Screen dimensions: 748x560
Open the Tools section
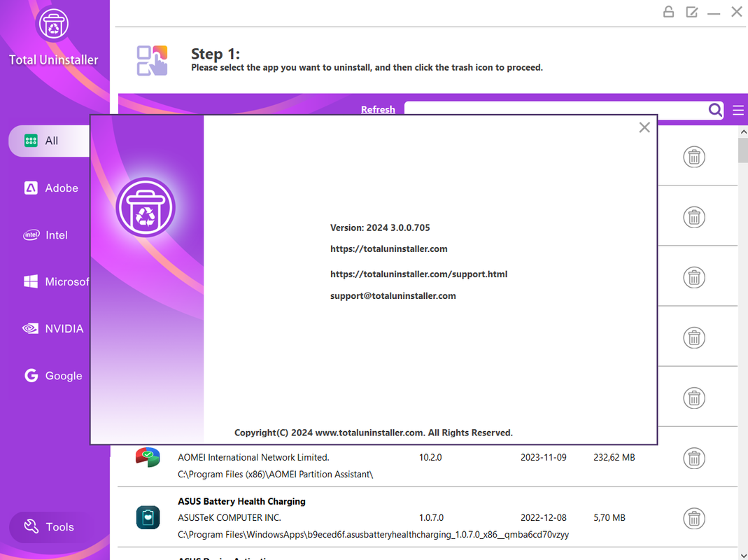[x=49, y=527]
